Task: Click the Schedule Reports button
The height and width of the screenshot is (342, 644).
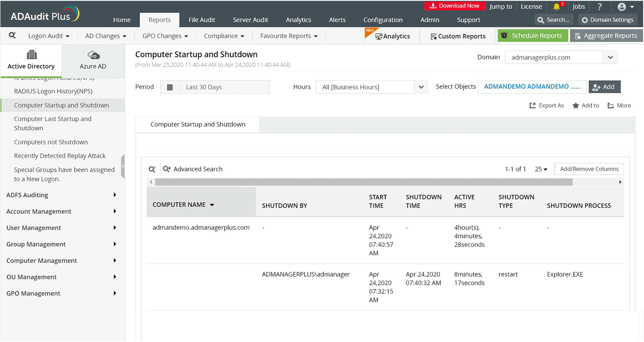Action: click(x=533, y=36)
